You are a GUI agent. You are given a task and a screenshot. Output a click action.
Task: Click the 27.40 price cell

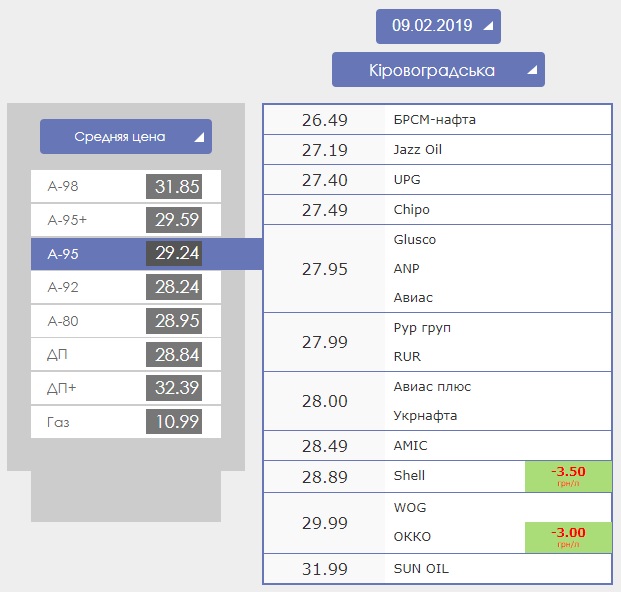[324, 180]
